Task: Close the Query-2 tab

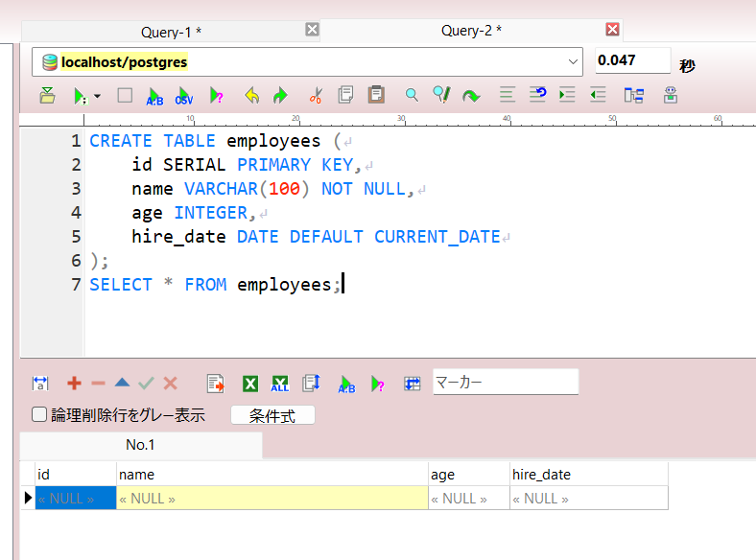Action: pyautogui.click(x=612, y=30)
